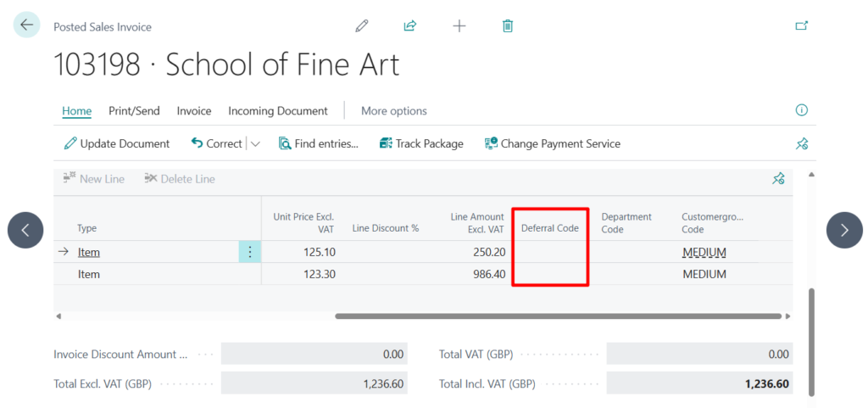This screenshot has width=868, height=408.
Task: Click the trash delete icon
Action: (x=508, y=26)
